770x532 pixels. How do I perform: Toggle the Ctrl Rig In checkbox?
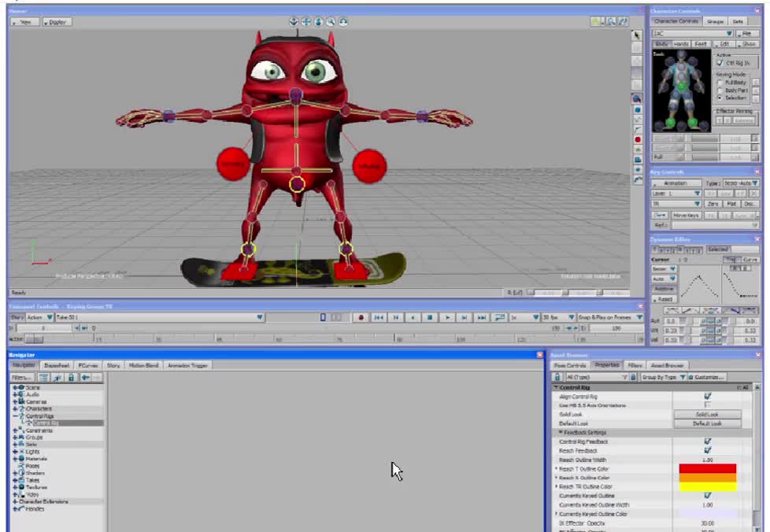click(x=720, y=62)
